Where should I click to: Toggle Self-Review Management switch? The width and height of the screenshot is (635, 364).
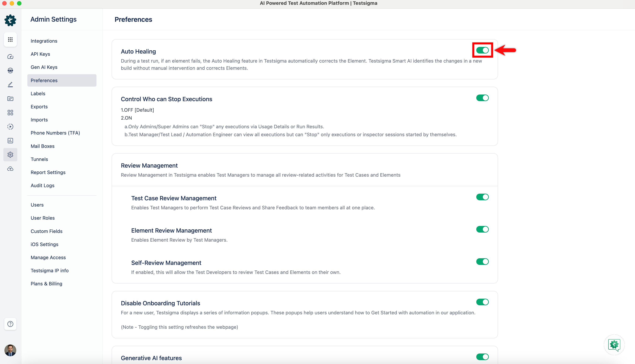[482, 262]
